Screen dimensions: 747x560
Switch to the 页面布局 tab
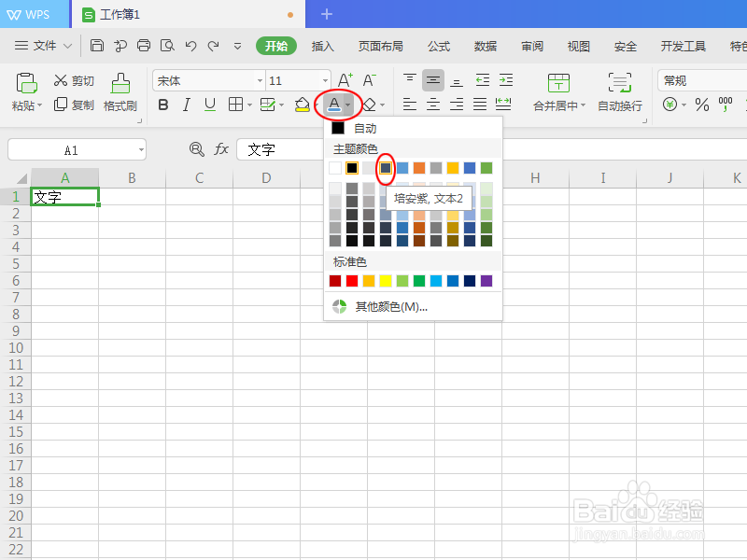[x=381, y=46]
